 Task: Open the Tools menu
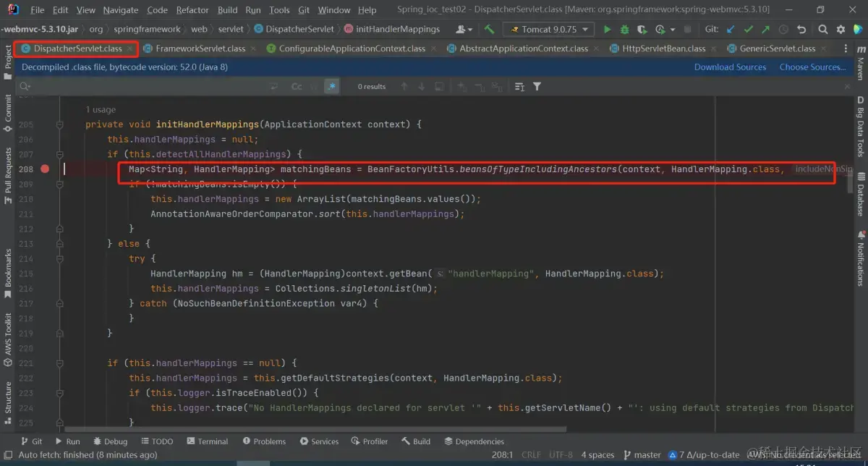tap(279, 10)
